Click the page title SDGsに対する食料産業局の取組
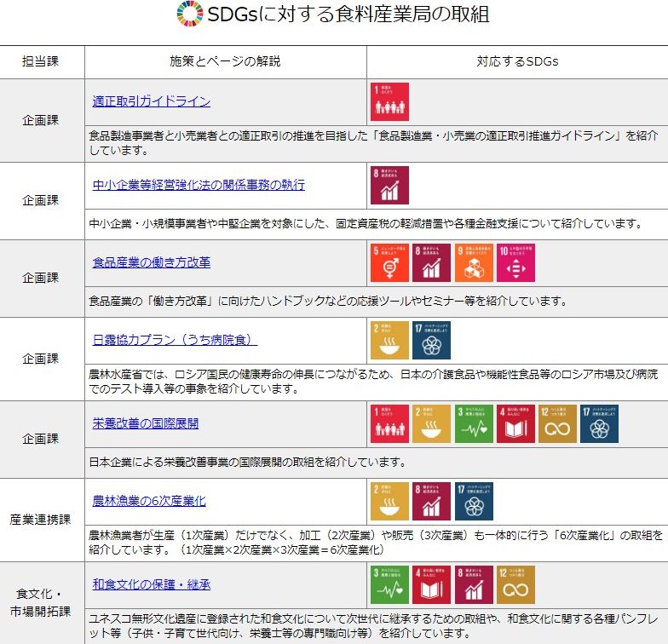The height and width of the screenshot is (644, 668). (348, 14)
